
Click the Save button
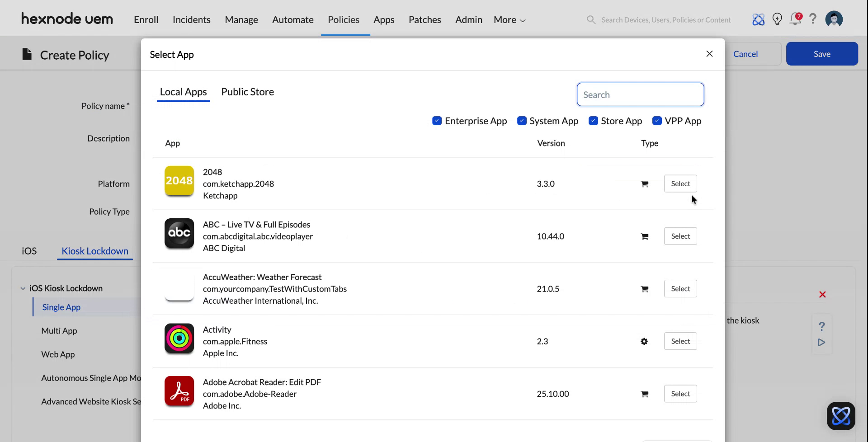822,53
